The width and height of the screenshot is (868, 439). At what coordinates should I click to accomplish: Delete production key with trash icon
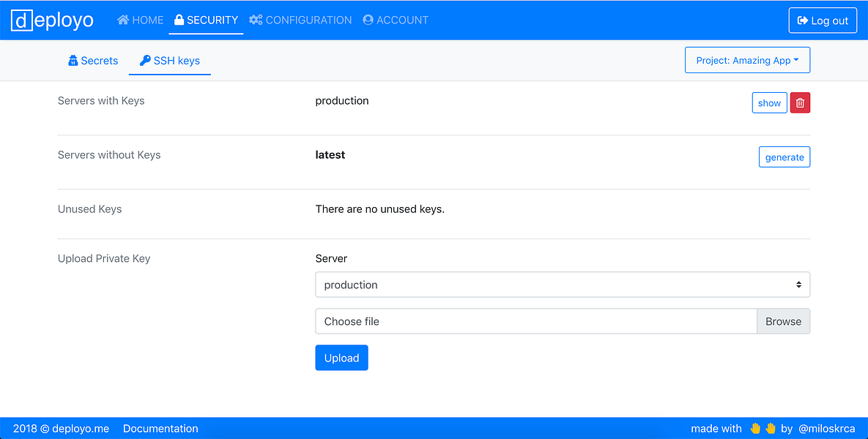800,103
